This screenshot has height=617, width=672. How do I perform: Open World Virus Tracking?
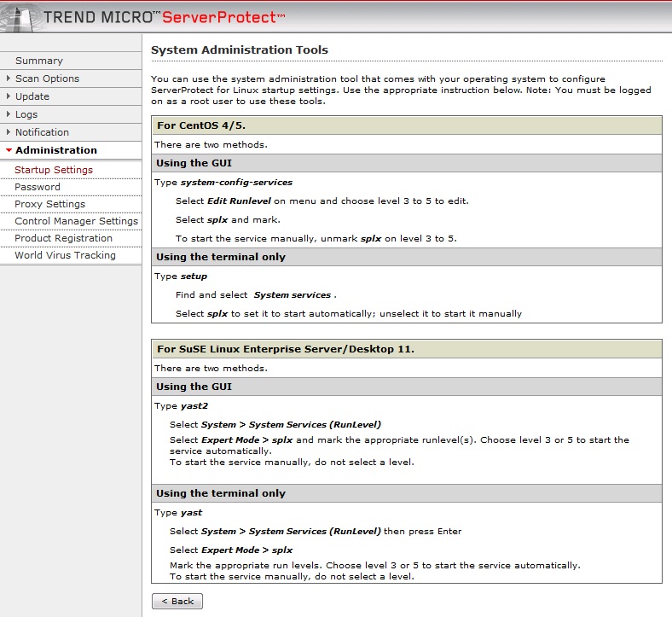65,255
